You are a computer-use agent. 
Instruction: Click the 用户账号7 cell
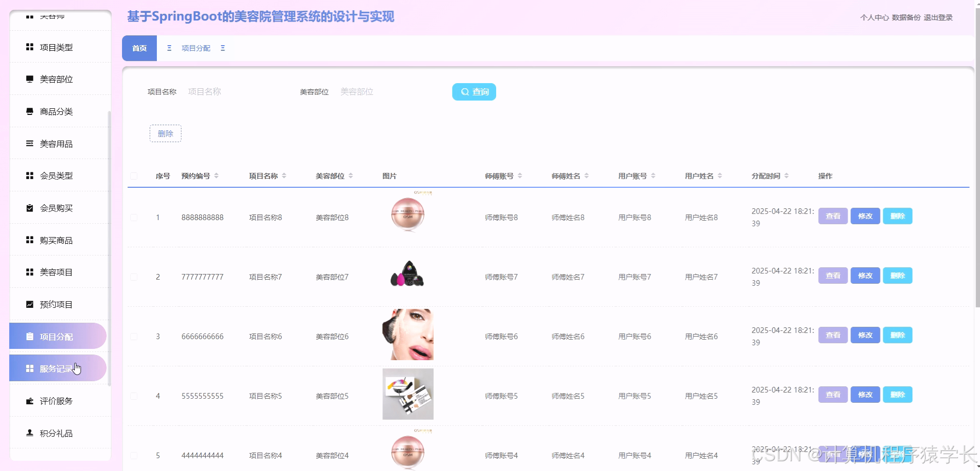pyautogui.click(x=635, y=277)
